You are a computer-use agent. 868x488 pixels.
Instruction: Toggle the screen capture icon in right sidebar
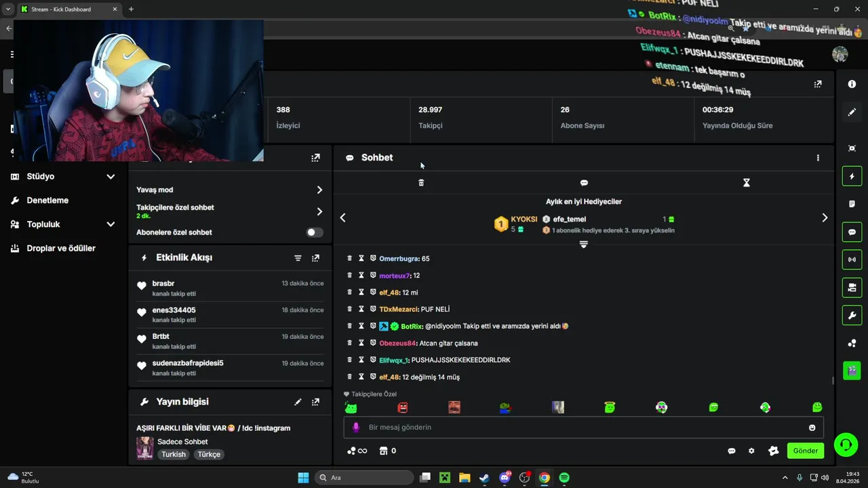(852, 148)
